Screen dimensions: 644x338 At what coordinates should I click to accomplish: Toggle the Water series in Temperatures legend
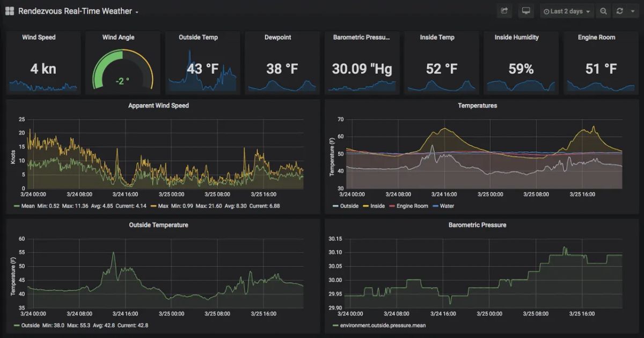447,206
